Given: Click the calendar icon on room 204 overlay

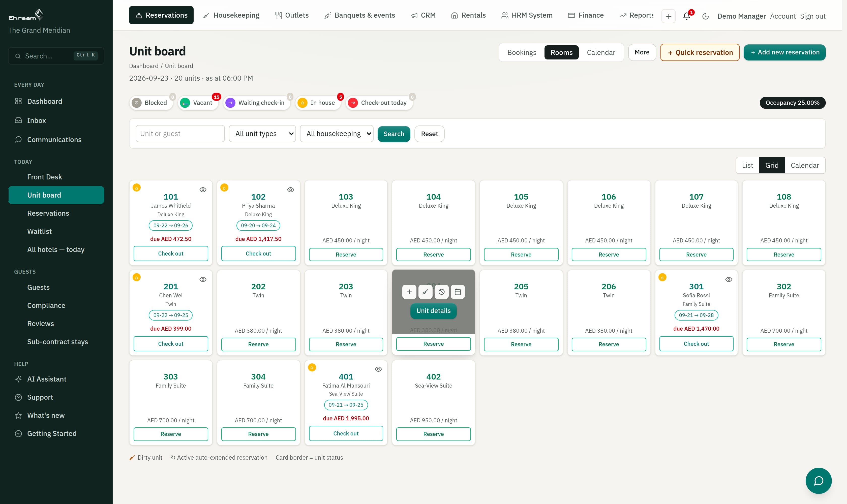Looking at the screenshot, I should (x=458, y=292).
